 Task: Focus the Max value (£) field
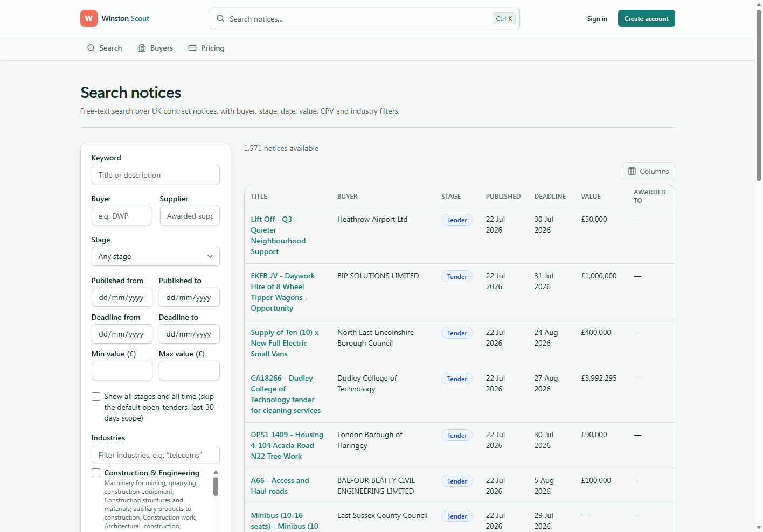(x=189, y=370)
